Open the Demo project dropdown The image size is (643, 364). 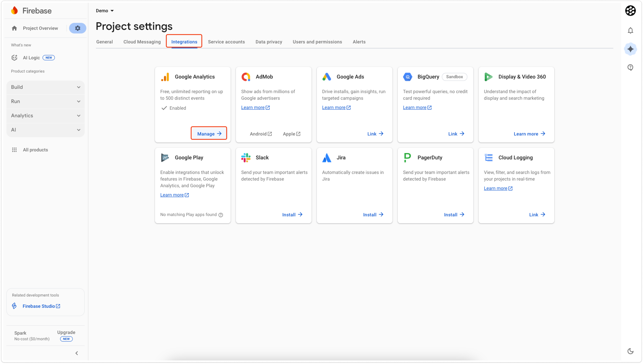[105, 11]
